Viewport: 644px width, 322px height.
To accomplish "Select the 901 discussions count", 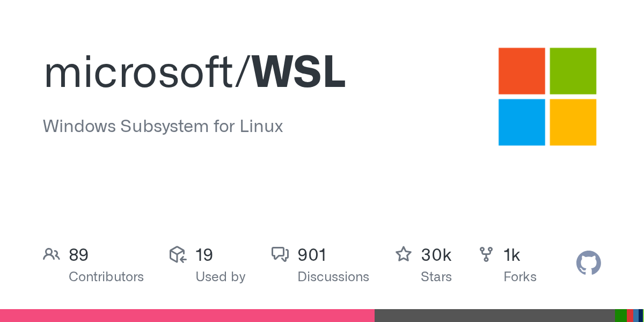I will coord(312,255).
